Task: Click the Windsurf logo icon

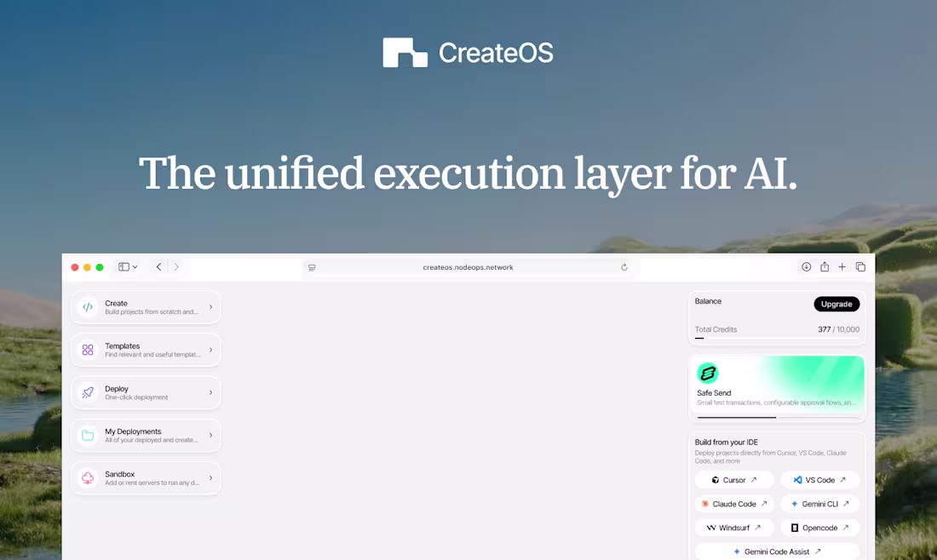Action: (x=711, y=528)
